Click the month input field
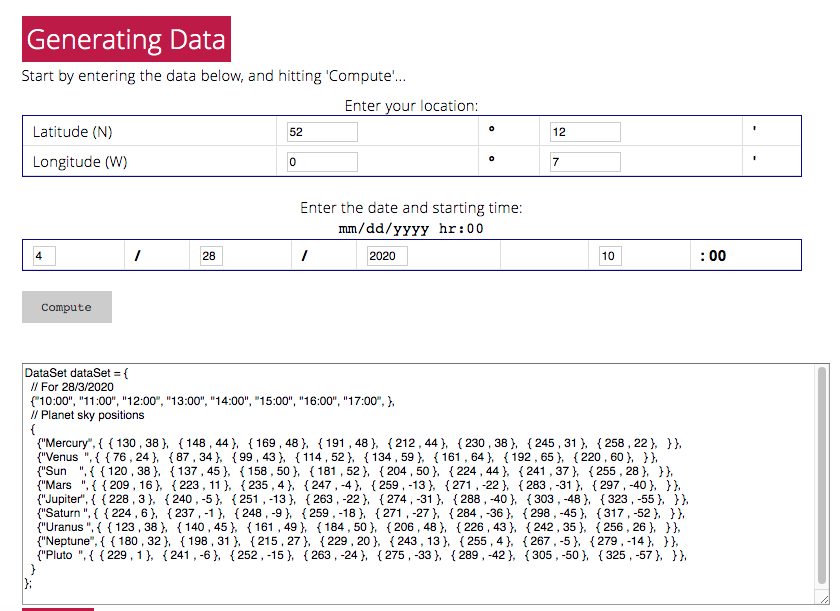Viewport: 840px width, 611px height. pos(43,256)
